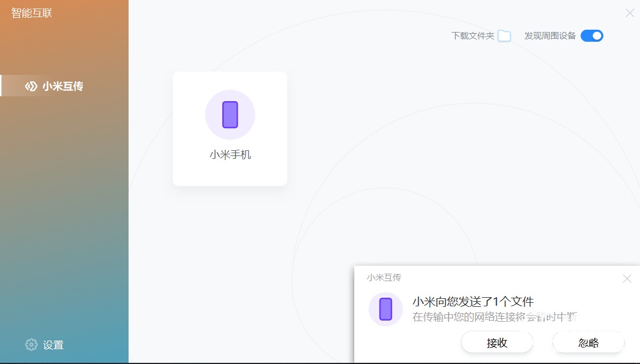
Task: Click the 下载文件夹 label
Action: [473, 36]
